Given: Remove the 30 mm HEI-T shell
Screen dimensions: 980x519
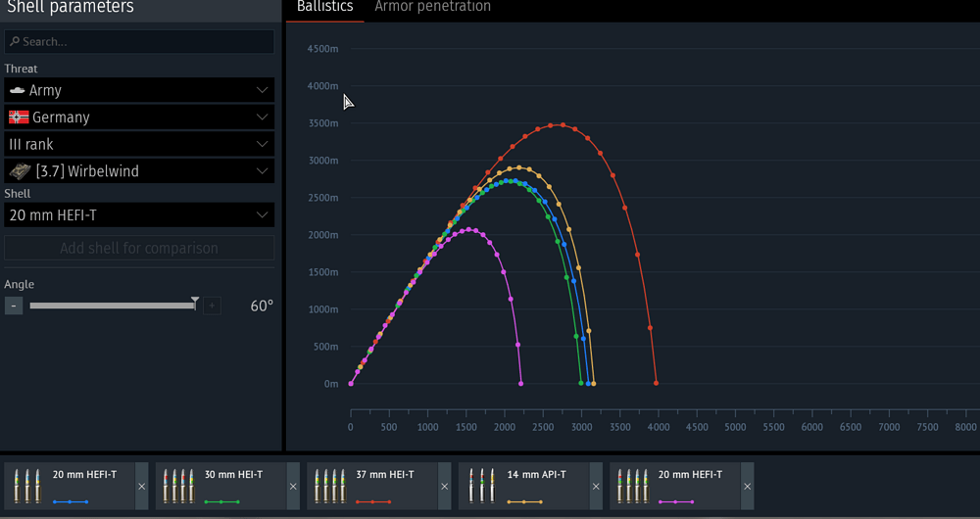Looking at the screenshot, I should 293,486.
